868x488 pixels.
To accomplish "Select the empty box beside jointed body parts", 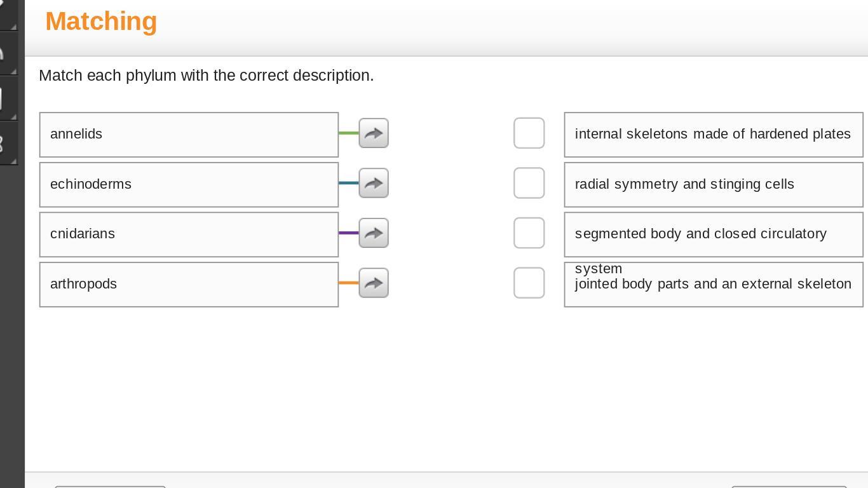I will coord(529,283).
